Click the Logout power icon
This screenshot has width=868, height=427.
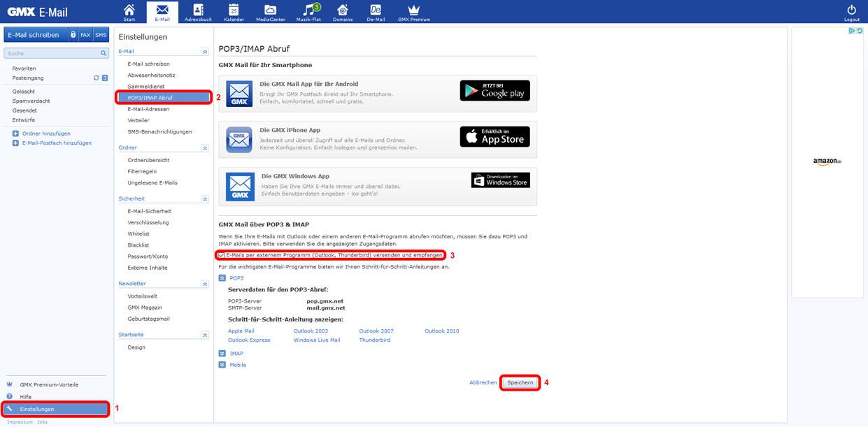click(x=851, y=10)
